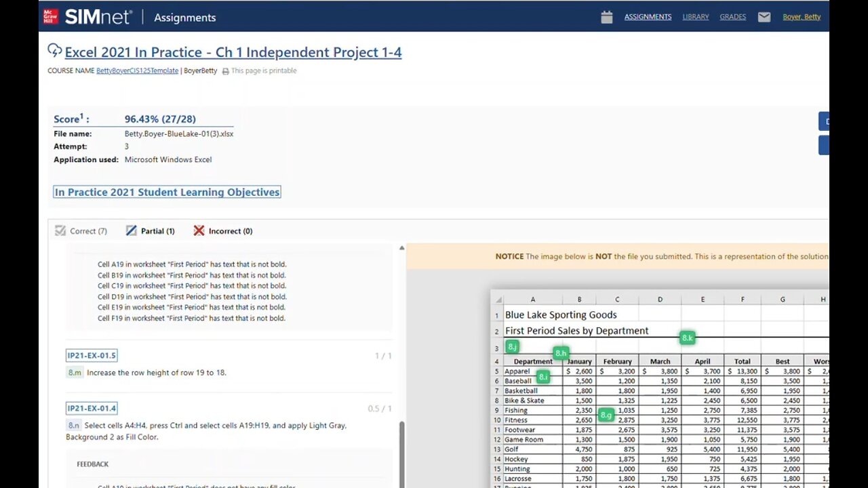The width and height of the screenshot is (868, 488).
Task: Click the file name Betty.Boyer-BlueLake-01(3).xlsx
Action: 179,134
